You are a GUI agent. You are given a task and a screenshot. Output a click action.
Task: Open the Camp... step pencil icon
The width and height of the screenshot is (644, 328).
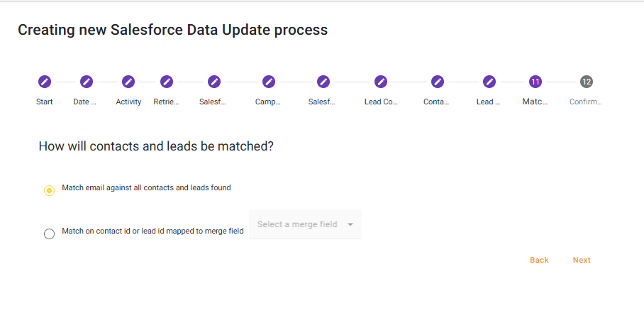tap(269, 82)
